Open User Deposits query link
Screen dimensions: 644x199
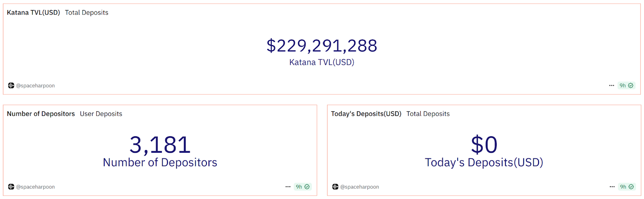(x=101, y=114)
